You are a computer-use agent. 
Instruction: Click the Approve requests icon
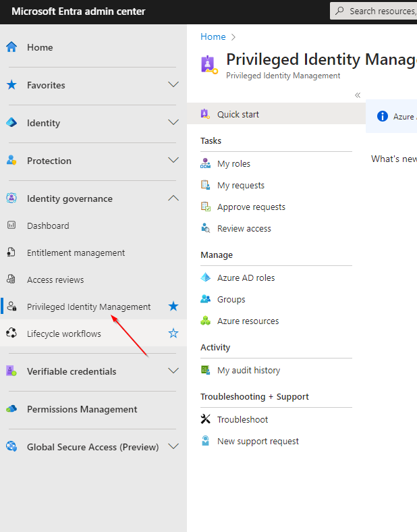pos(205,207)
